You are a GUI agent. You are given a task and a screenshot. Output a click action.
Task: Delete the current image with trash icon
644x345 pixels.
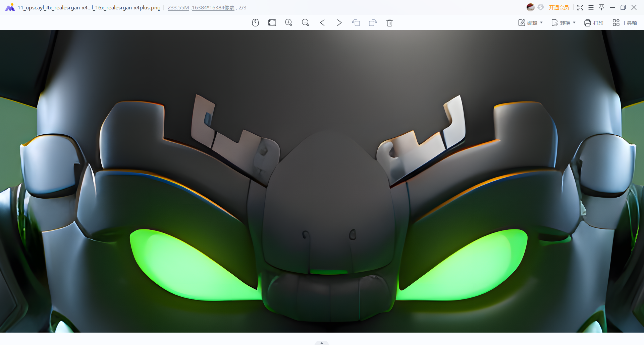click(389, 23)
